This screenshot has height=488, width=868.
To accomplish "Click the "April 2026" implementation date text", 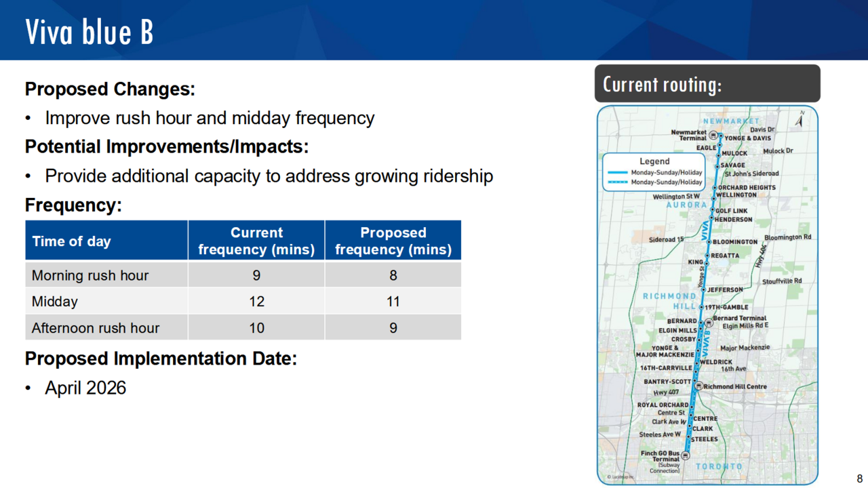I will point(85,388).
